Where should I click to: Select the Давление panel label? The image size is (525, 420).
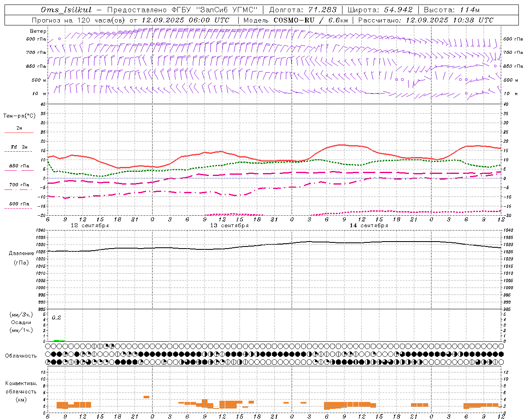tap(21, 253)
